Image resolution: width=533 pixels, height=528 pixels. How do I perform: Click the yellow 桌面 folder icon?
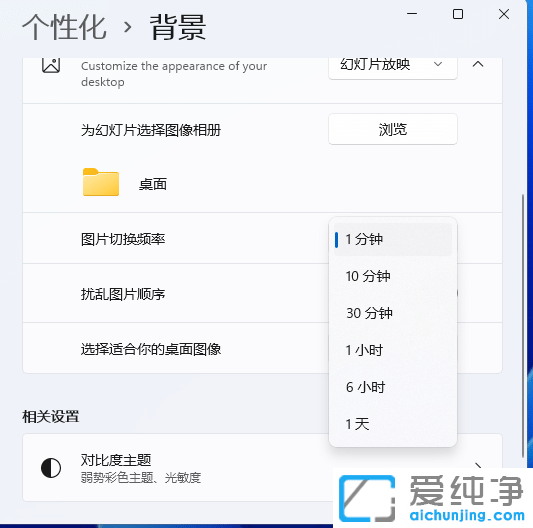tap(101, 182)
